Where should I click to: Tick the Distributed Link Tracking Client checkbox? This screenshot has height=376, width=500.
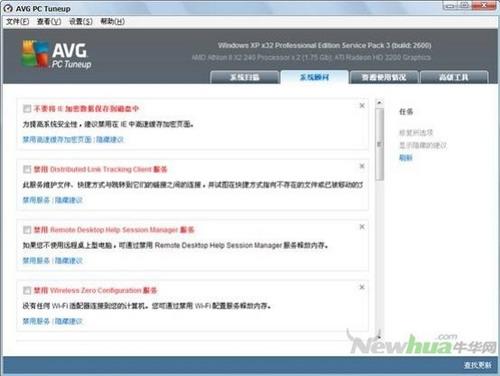[27, 169]
